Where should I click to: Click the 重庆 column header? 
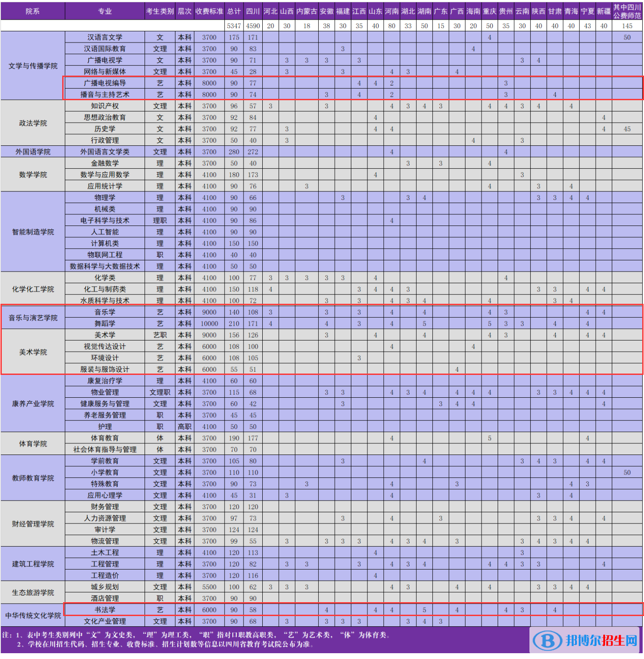tap(490, 11)
